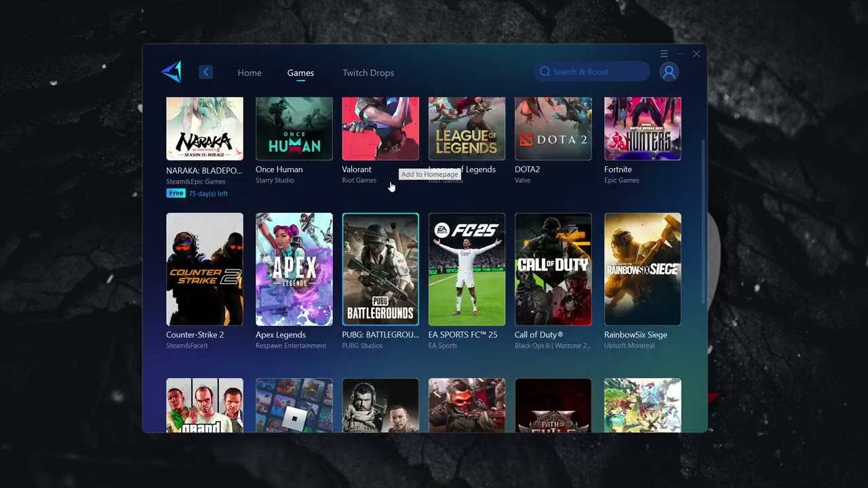Viewport: 868px width, 488px height.
Task: Click the 'Counter-Strike 2' title text
Action: (x=195, y=335)
